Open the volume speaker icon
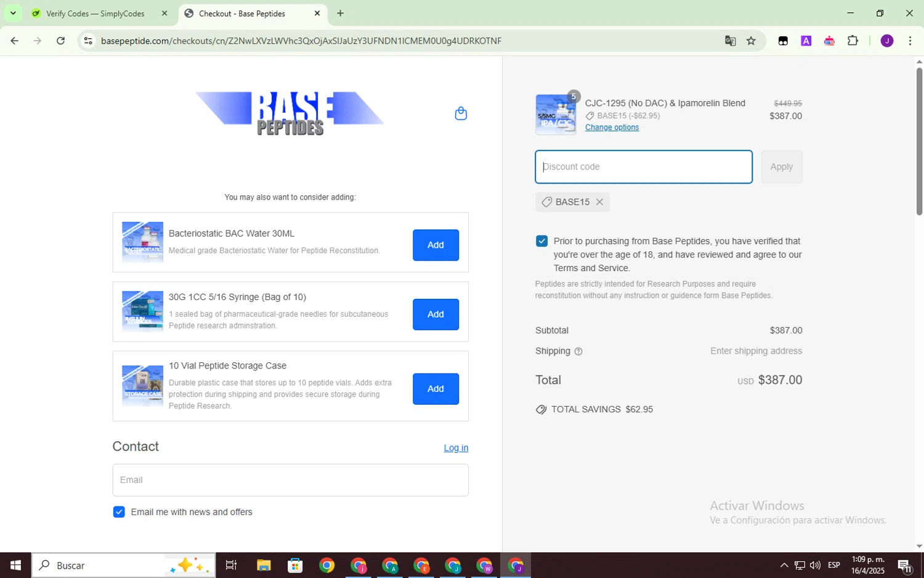 tap(815, 565)
